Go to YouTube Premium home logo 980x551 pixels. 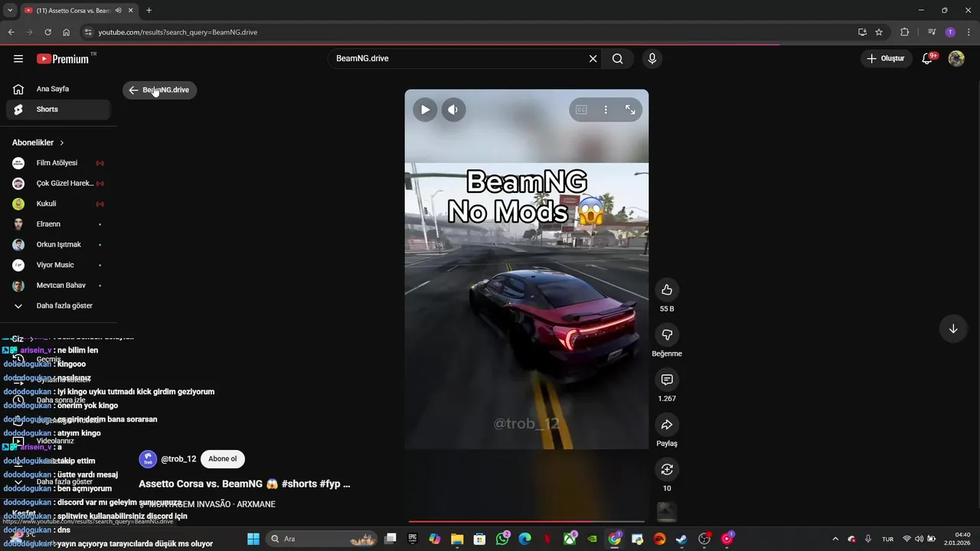click(x=63, y=59)
